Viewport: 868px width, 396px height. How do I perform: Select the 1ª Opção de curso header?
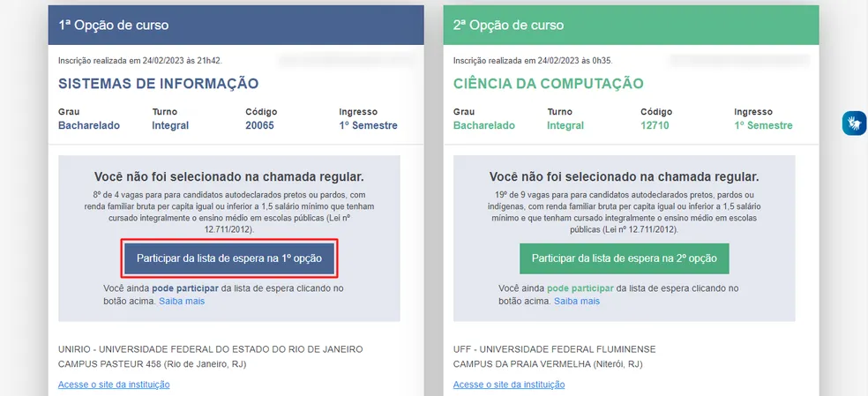pyautogui.click(x=236, y=25)
